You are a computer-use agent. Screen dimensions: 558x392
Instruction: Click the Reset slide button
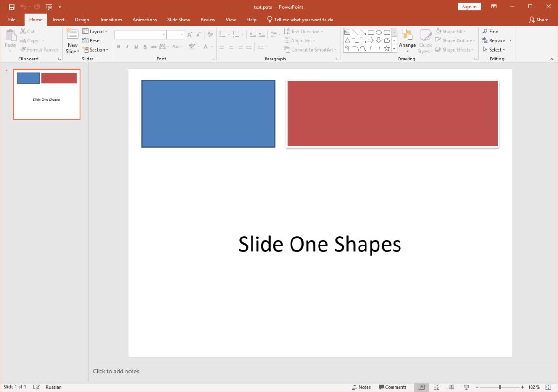[x=92, y=40]
